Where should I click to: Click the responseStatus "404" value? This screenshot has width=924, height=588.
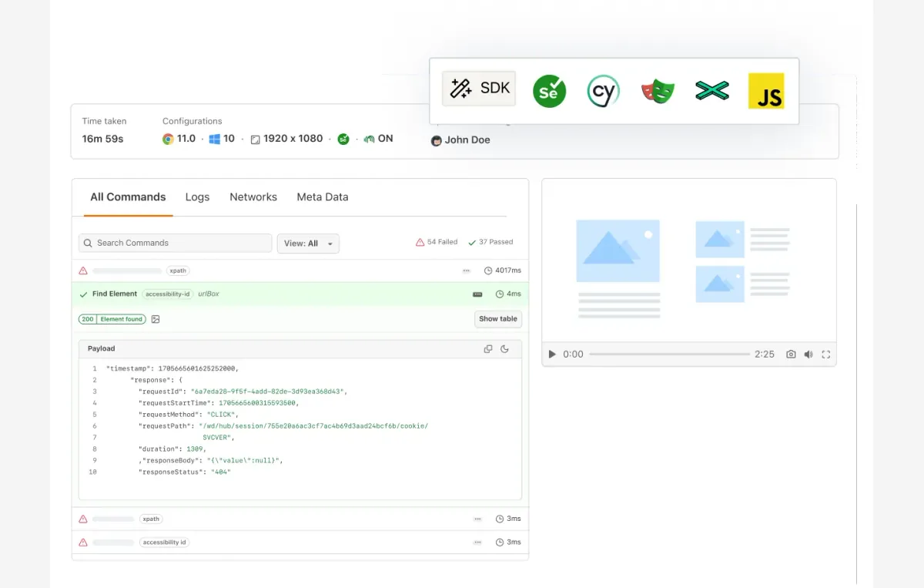[221, 472]
